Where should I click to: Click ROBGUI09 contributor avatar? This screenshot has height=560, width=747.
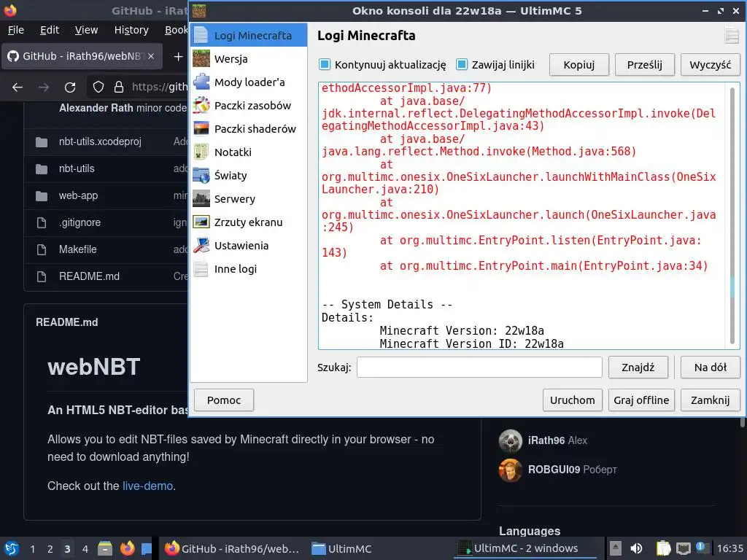pyautogui.click(x=510, y=470)
